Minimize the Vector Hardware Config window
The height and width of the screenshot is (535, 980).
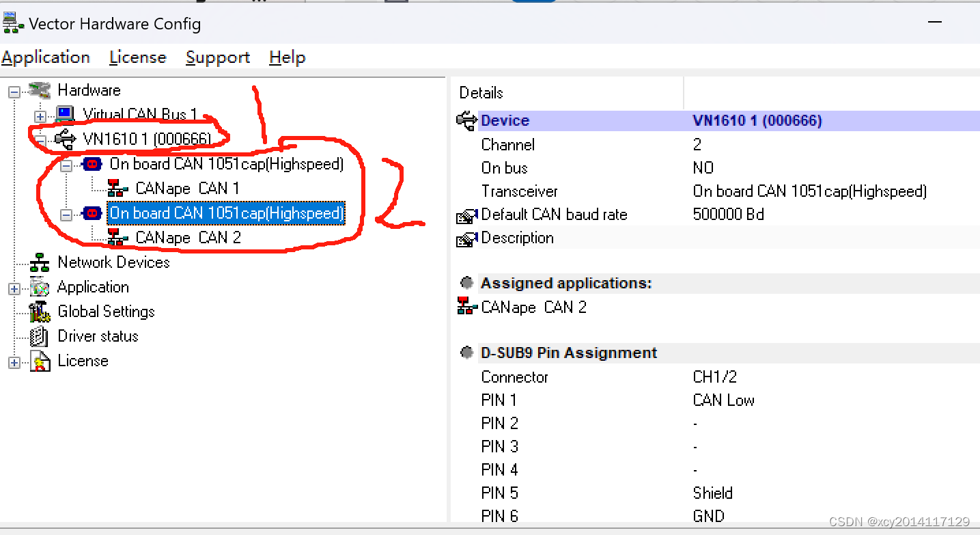point(935,23)
